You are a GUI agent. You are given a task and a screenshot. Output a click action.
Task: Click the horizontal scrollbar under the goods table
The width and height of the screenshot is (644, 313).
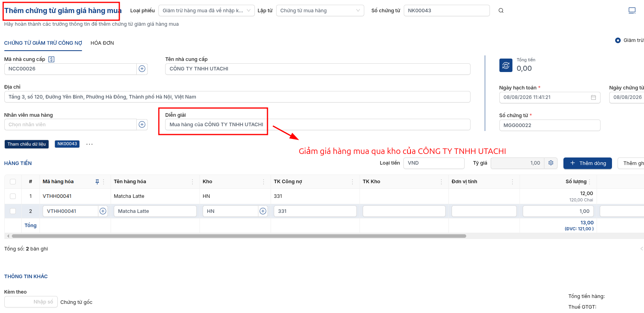pyautogui.click(x=239, y=236)
